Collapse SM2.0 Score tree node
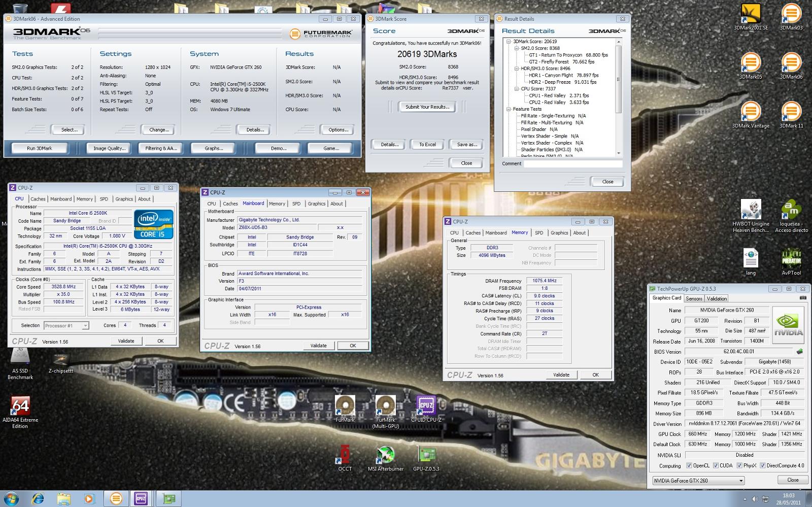This screenshot has height=507, width=812. click(x=517, y=48)
